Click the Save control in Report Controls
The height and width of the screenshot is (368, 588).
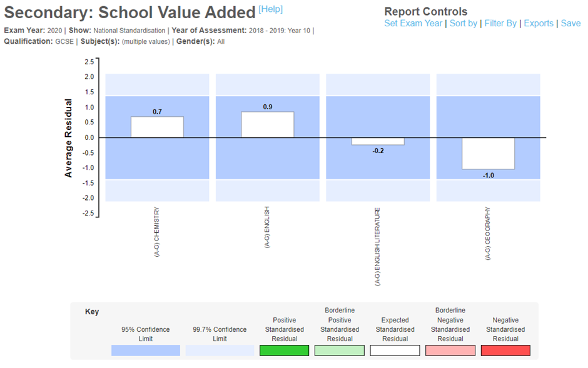click(570, 23)
